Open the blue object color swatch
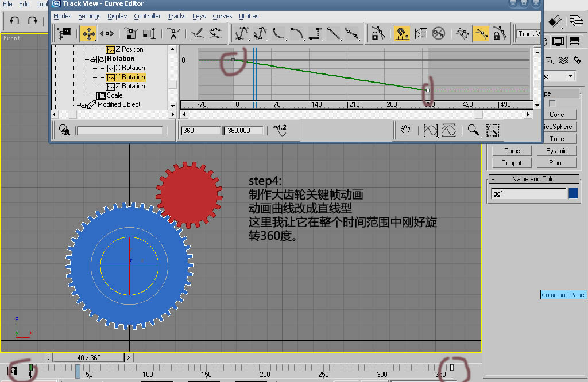 pos(573,193)
